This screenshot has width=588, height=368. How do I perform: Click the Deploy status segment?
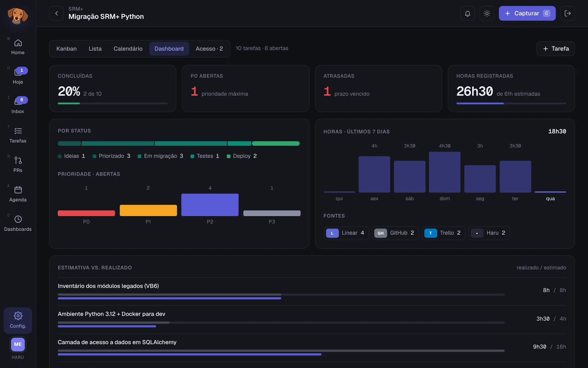(x=276, y=143)
